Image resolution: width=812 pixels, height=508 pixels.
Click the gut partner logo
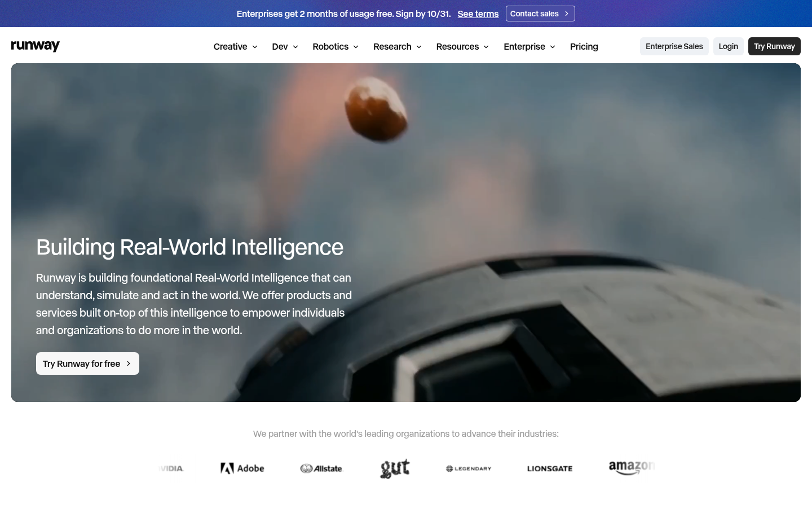(x=395, y=468)
